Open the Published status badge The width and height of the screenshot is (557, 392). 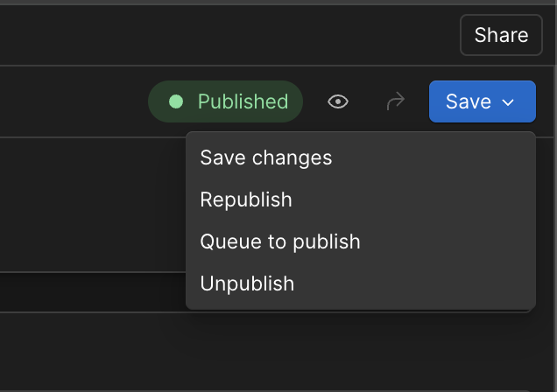click(x=225, y=101)
